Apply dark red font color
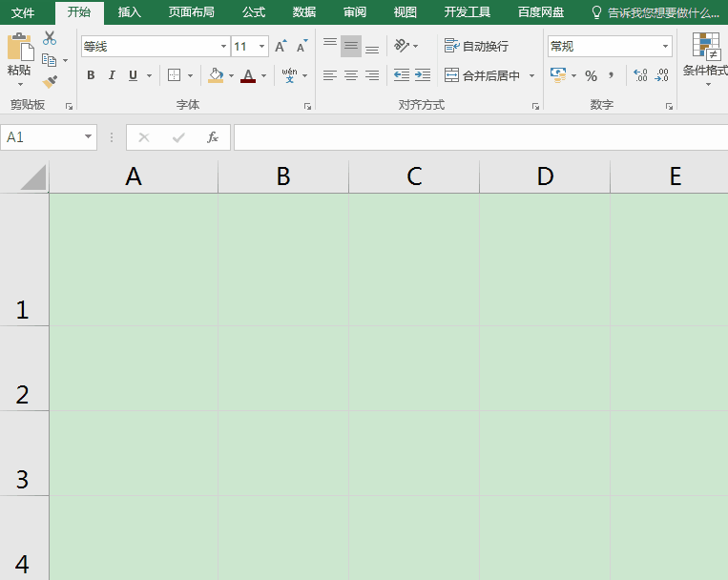The image size is (728, 580). [248, 74]
